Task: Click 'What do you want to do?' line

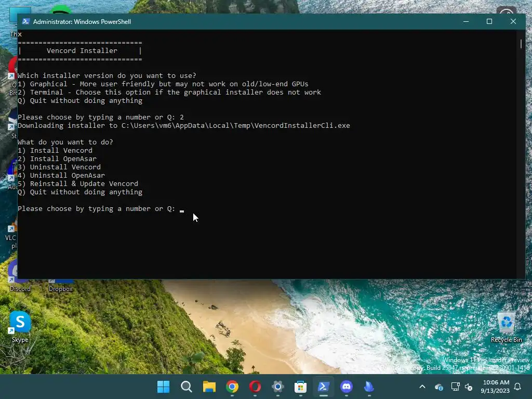Action: click(x=65, y=142)
